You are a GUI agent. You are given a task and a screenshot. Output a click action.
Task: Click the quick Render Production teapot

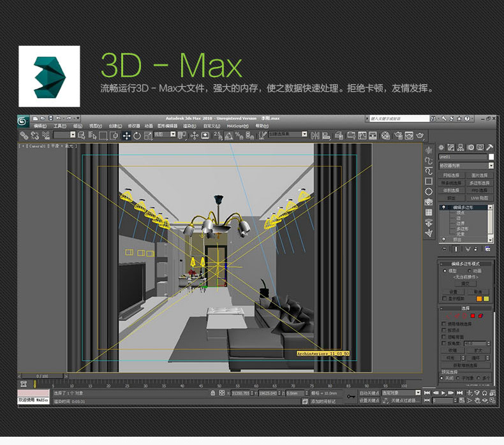click(420, 136)
